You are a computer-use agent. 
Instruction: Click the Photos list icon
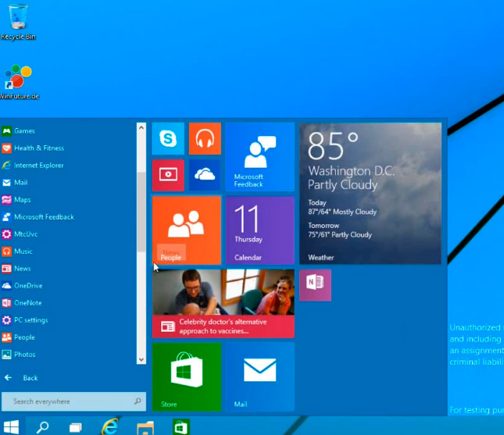(6, 355)
